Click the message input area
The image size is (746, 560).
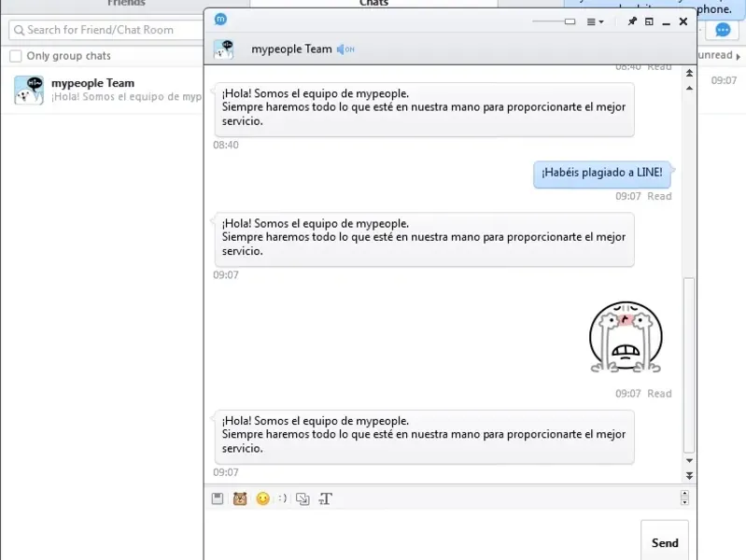(422, 535)
